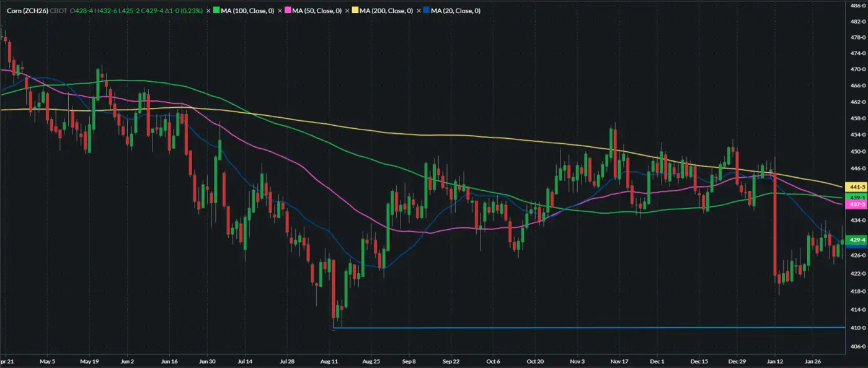The width and height of the screenshot is (868, 368).
Task: Select the yellow MA 200 color swatch
Action: click(356, 11)
